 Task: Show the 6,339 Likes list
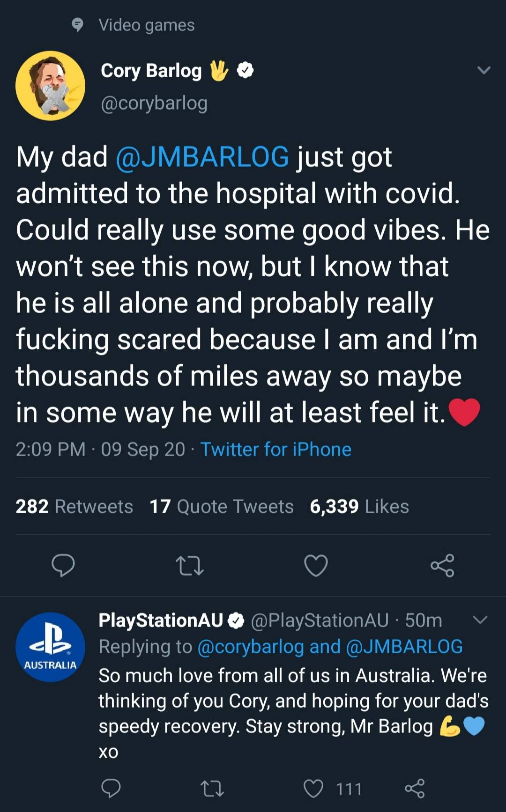359,507
